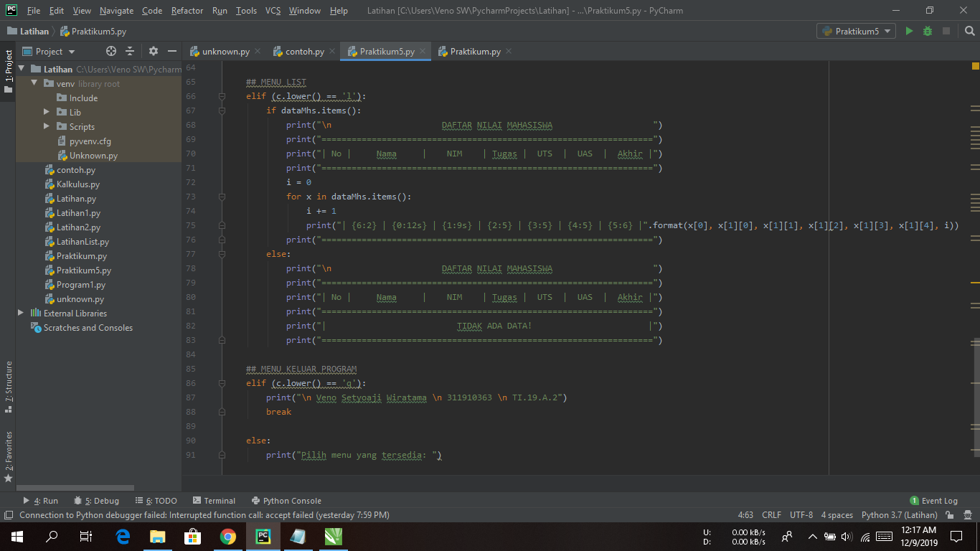
Task: Click the collapse all icon in Project panel
Action: click(x=130, y=51)
